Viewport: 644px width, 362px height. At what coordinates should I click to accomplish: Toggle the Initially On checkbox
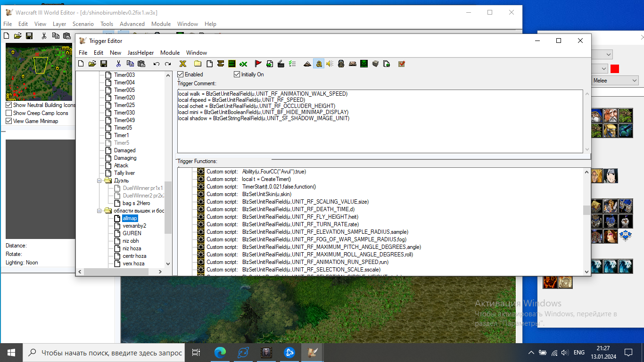click(x=237, y=74)
